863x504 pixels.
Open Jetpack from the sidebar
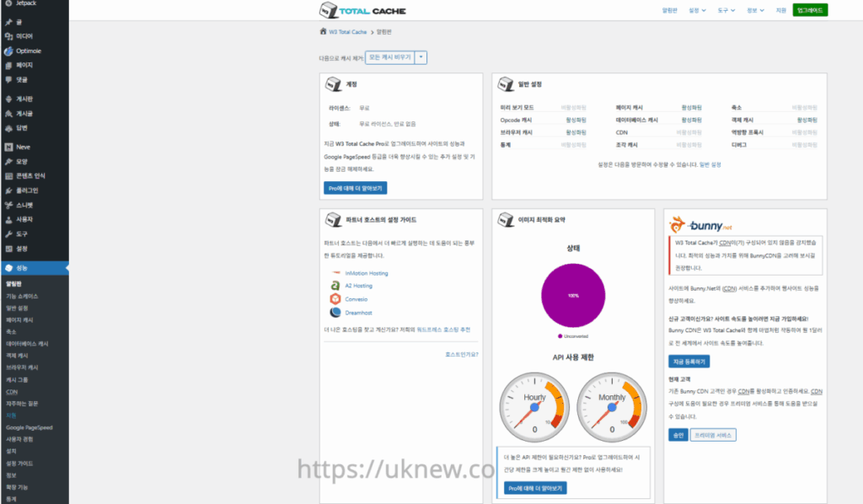25,3
